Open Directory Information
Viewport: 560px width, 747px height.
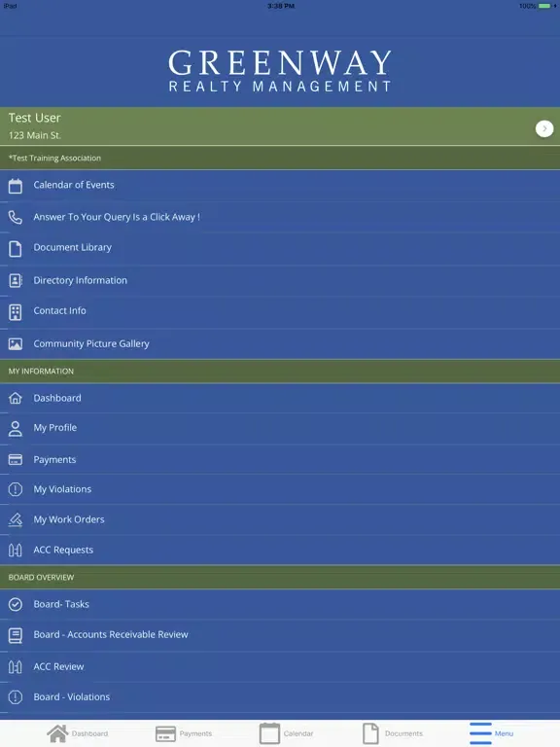(x=280, y=280)
